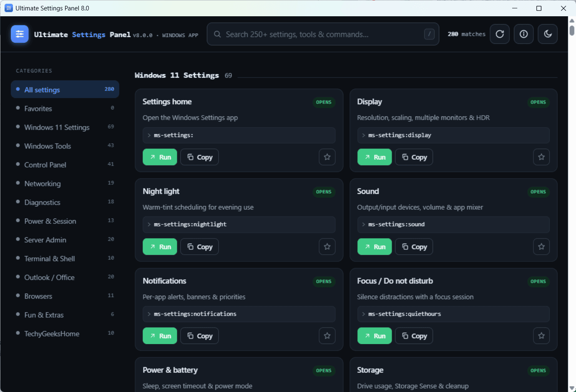Image resolution: width=576 pixels, height=392 pixels.
Task: Run the Focus / Do not disturb command
Action: click(x=375, y=336)
